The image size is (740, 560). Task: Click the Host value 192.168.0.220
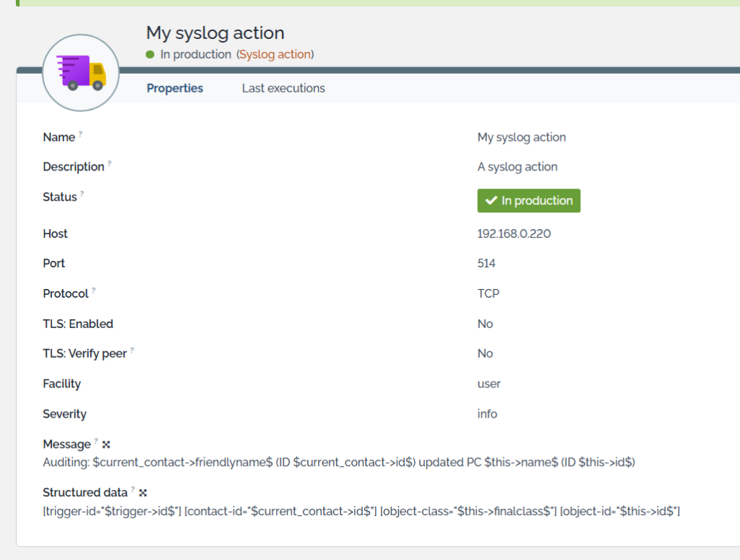515,233
